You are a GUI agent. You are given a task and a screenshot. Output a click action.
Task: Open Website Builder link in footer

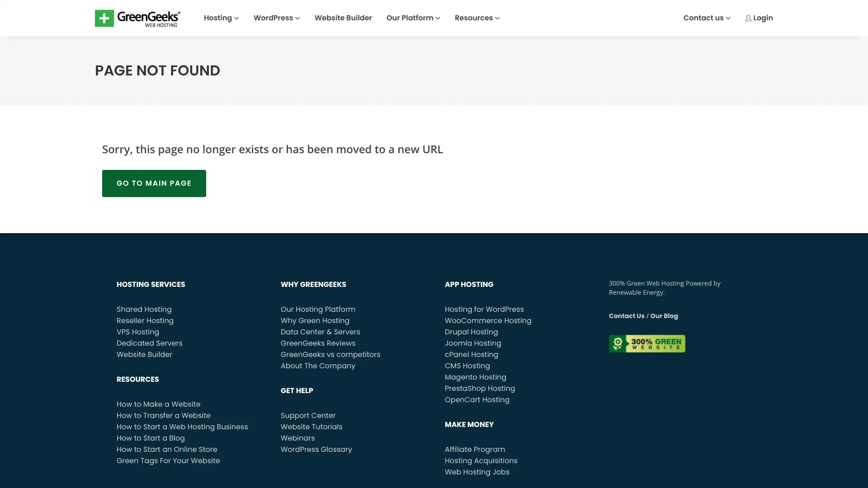coord(145,355)
